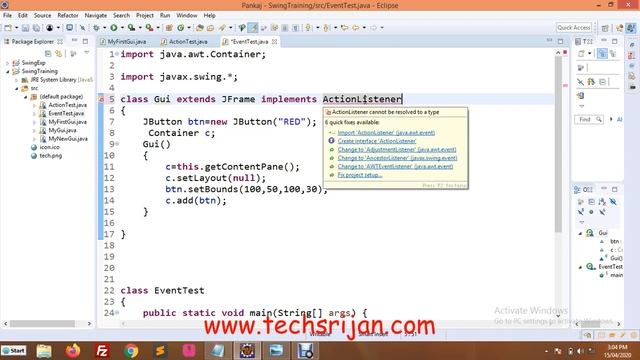Toggle Mark Occurrences highlighted toolbar icon

pyautogui.click(x=253, y=28)
